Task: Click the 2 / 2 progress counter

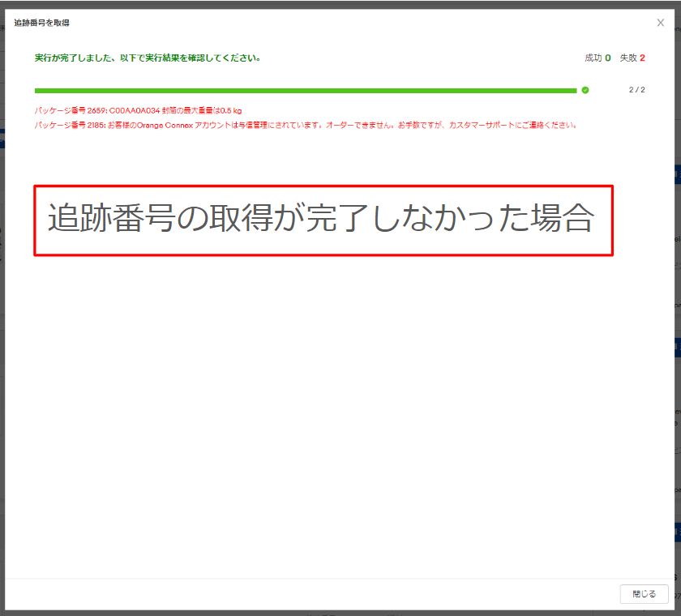Action: [636, 90]
